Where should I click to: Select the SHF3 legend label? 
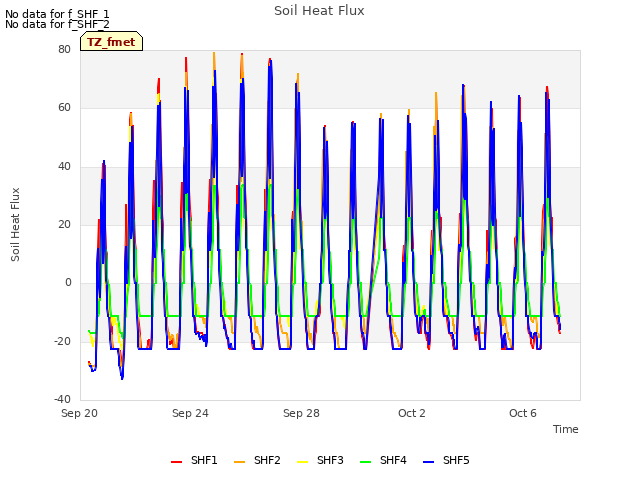330,460
